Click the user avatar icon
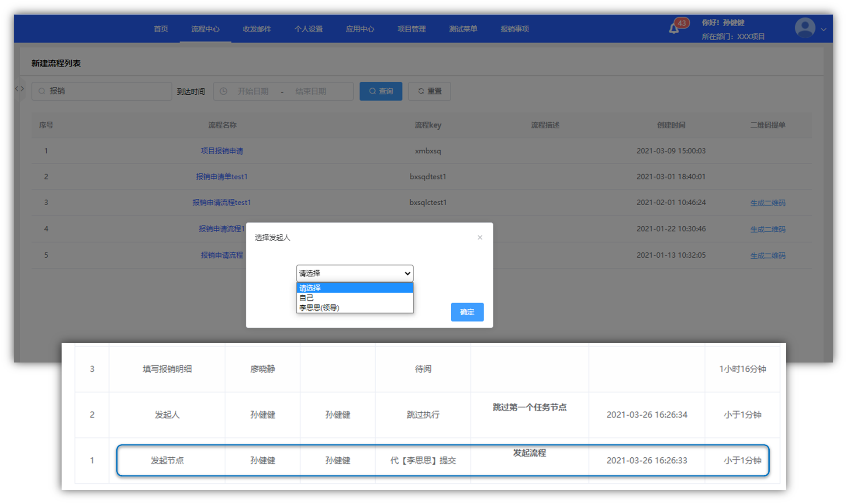Screen dimensions: 847x504 point(805,28)
